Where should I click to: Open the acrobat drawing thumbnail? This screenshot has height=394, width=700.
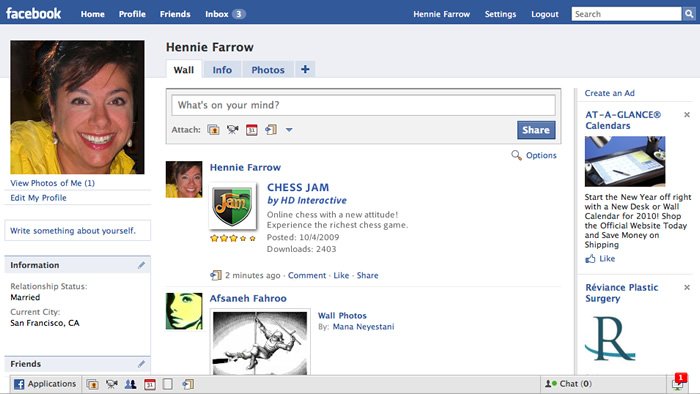[260, 343]
